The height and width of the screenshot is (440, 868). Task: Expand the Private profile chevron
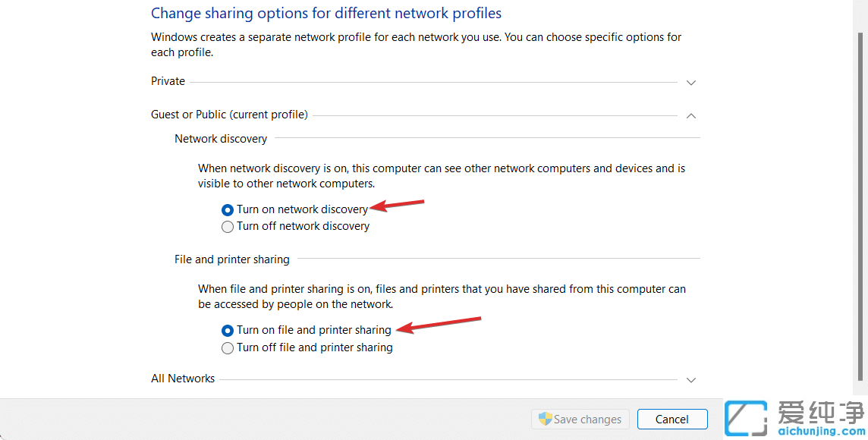click(690, 82)
